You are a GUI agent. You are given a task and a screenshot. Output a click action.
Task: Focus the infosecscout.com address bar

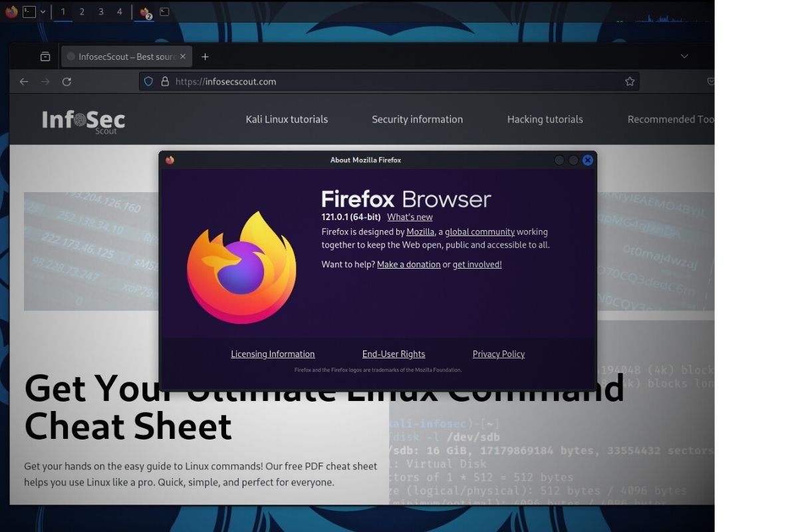[x=389, y=82]
